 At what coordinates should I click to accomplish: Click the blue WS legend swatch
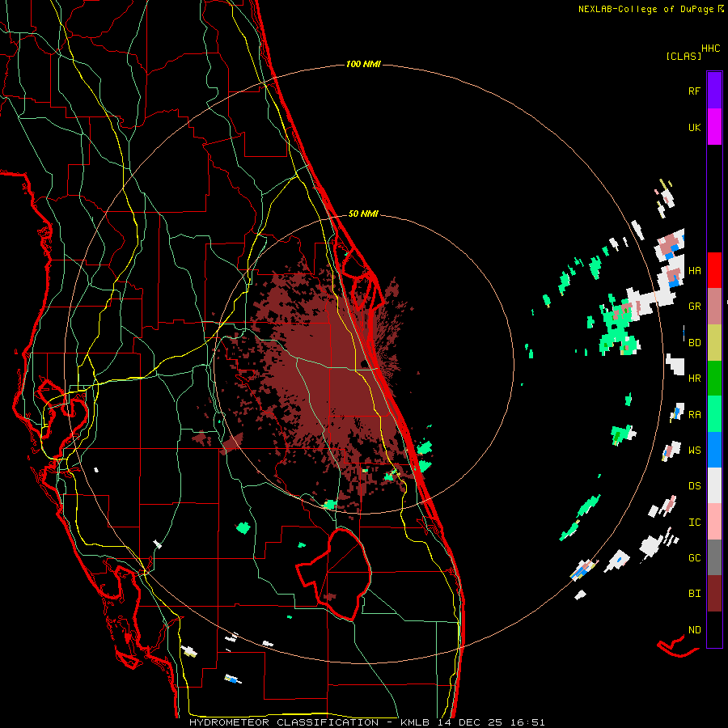[714, 450]
